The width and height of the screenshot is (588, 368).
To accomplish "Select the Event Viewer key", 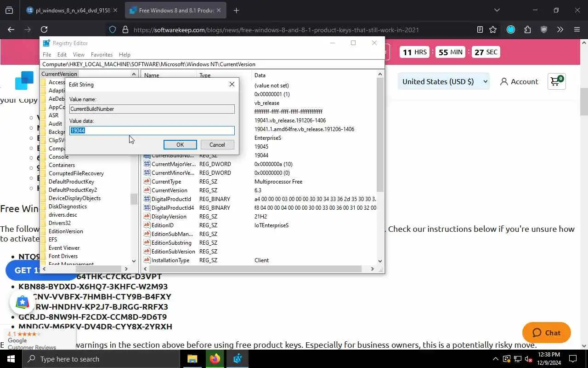I will click(64, 248).
